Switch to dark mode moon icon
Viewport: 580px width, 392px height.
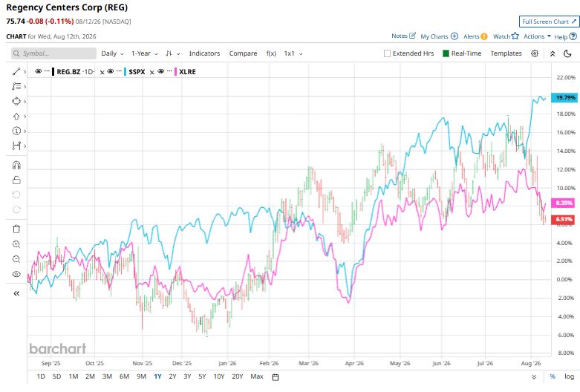click(x=568, y=53)
